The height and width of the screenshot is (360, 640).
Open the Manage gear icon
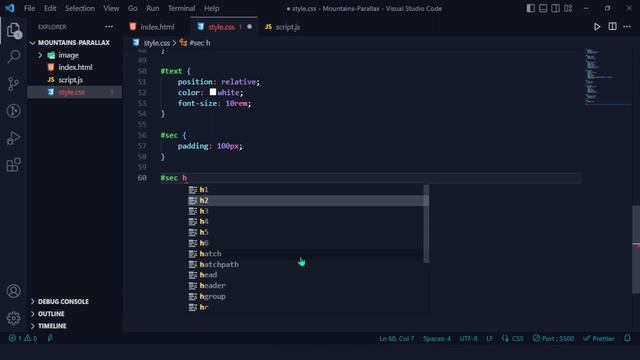[x=13, y=318]
